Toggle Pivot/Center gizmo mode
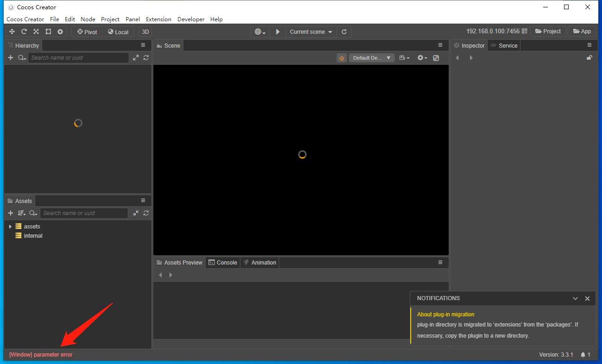 [x=87, y=32]
